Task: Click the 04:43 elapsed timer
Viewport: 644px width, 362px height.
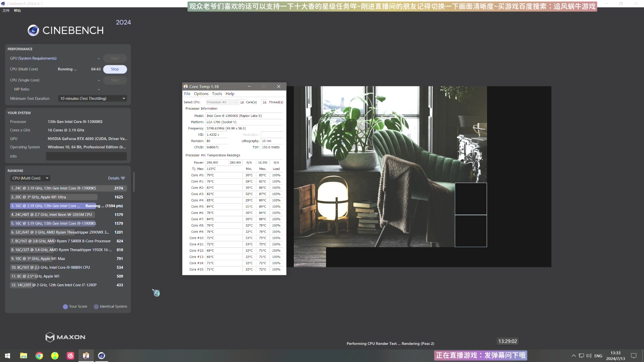Action: tap(96, 69)
